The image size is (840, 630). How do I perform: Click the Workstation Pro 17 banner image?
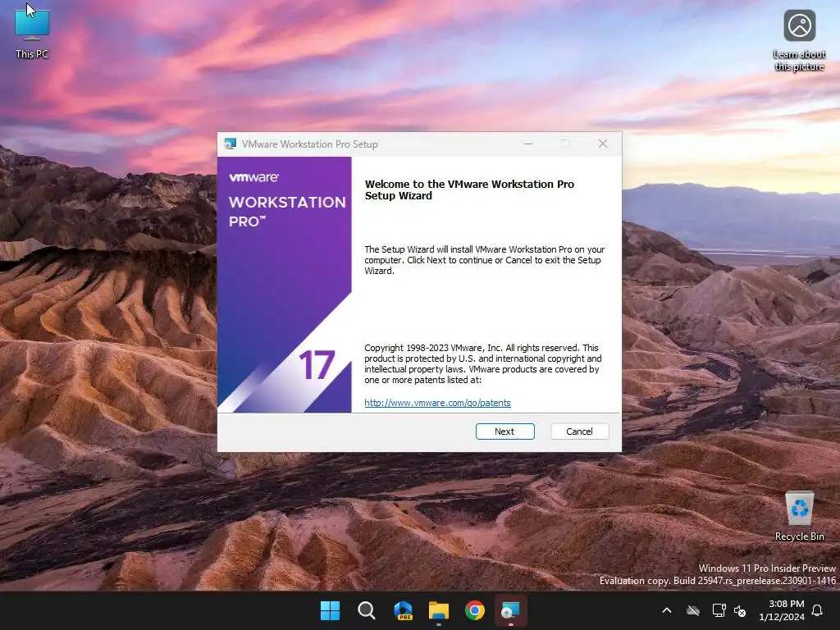click(x=285, y=285)
